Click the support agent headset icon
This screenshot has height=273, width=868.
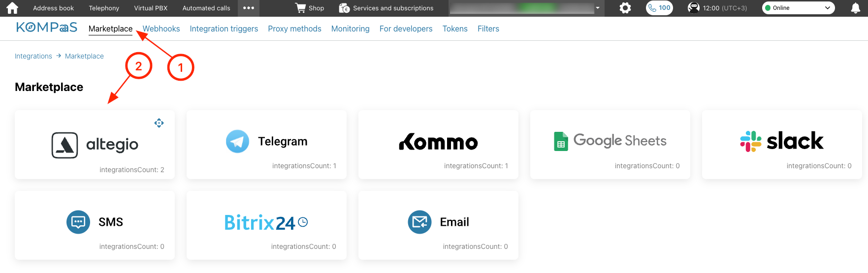pyautogui.click(x=694, y=8)
